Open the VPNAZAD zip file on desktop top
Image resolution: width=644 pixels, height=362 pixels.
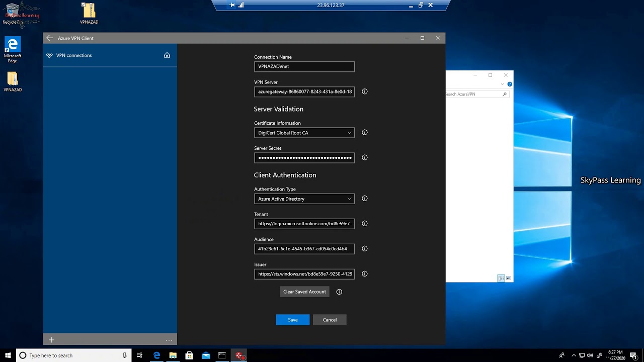pos(89,14)
